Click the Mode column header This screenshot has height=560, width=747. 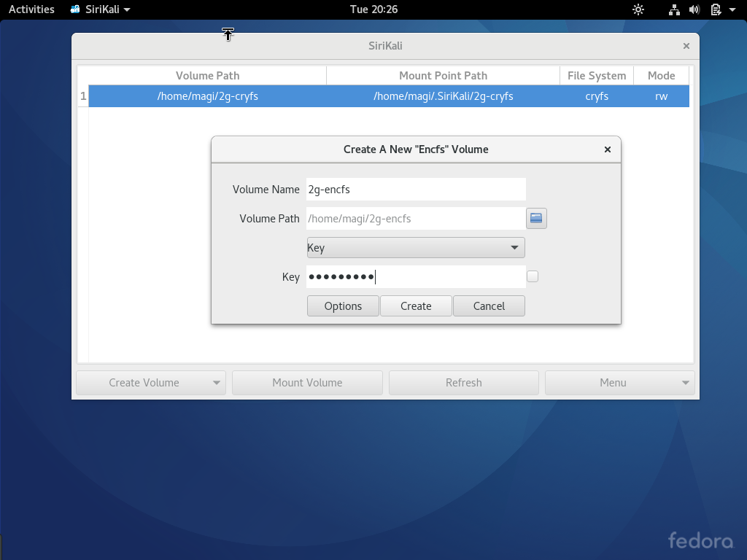click(661, 76)
